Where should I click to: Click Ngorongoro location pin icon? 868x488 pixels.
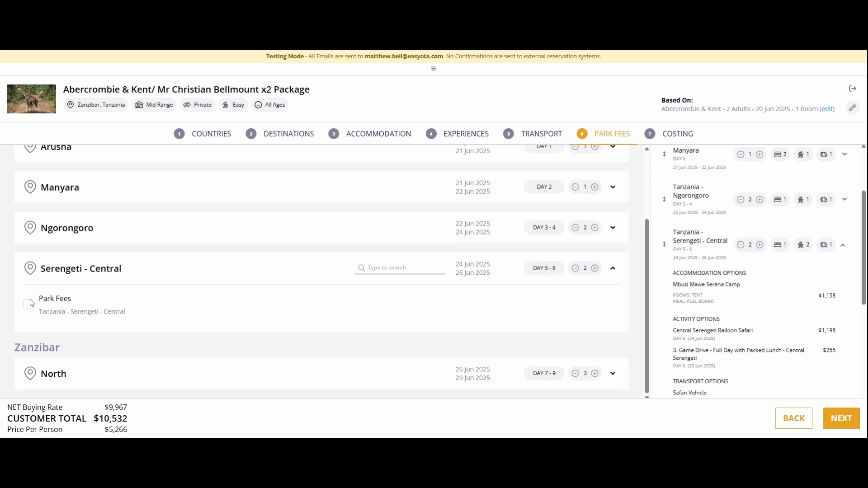click(30, 228)
